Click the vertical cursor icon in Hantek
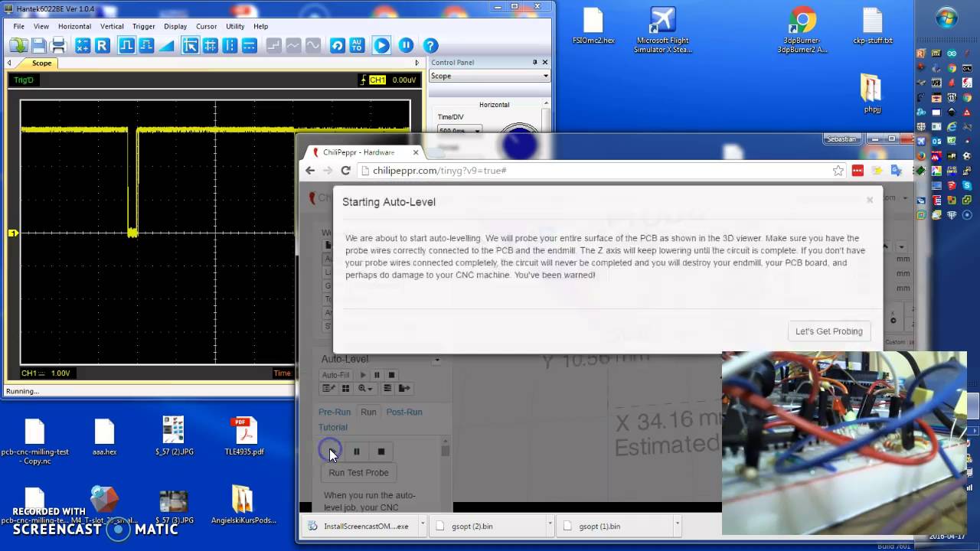 (x=230, y=46)
